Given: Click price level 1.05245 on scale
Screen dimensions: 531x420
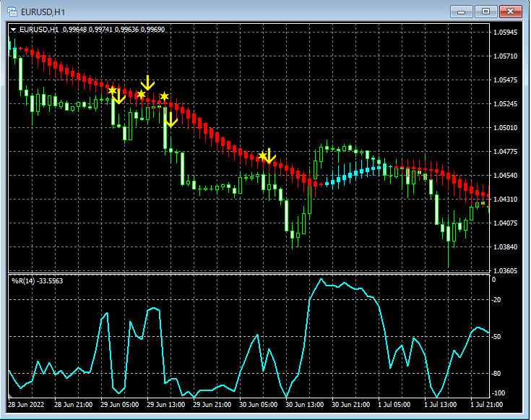Looking at the screenshot, I should click(x=506, y=103).
